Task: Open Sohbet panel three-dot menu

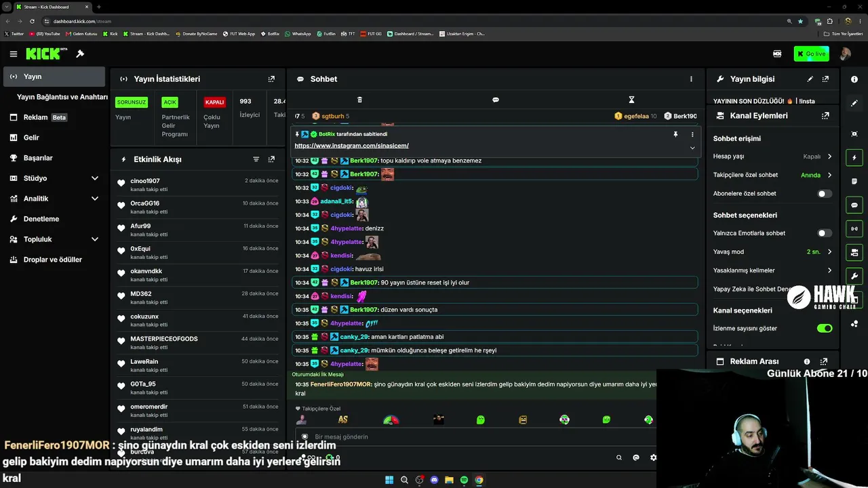Action: pos(691,79)
